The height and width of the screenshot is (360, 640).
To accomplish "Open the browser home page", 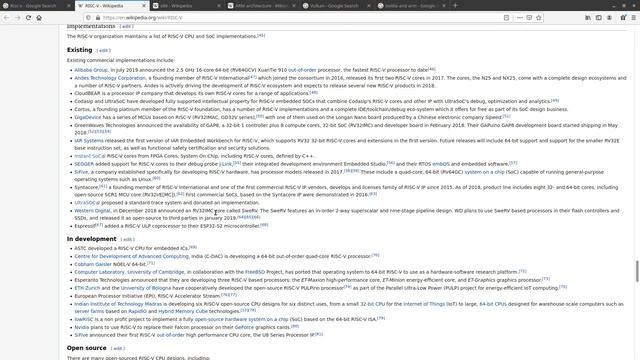I will pos(39,18).
